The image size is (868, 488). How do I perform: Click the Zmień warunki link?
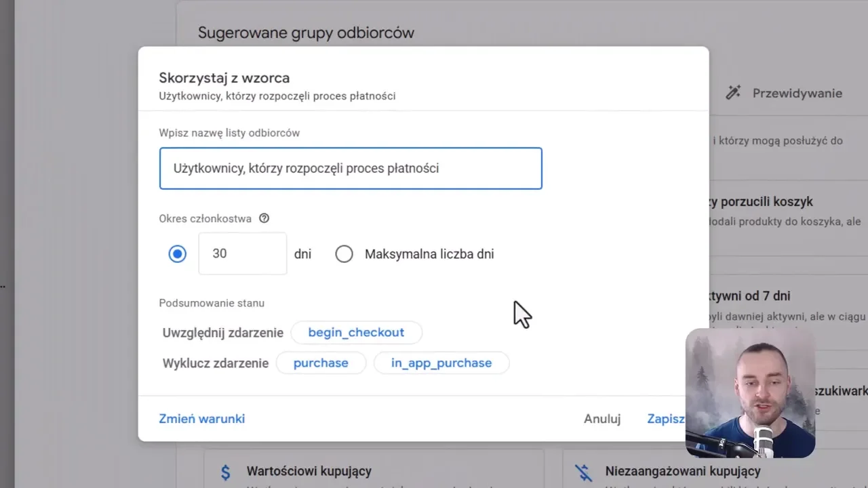202,419
